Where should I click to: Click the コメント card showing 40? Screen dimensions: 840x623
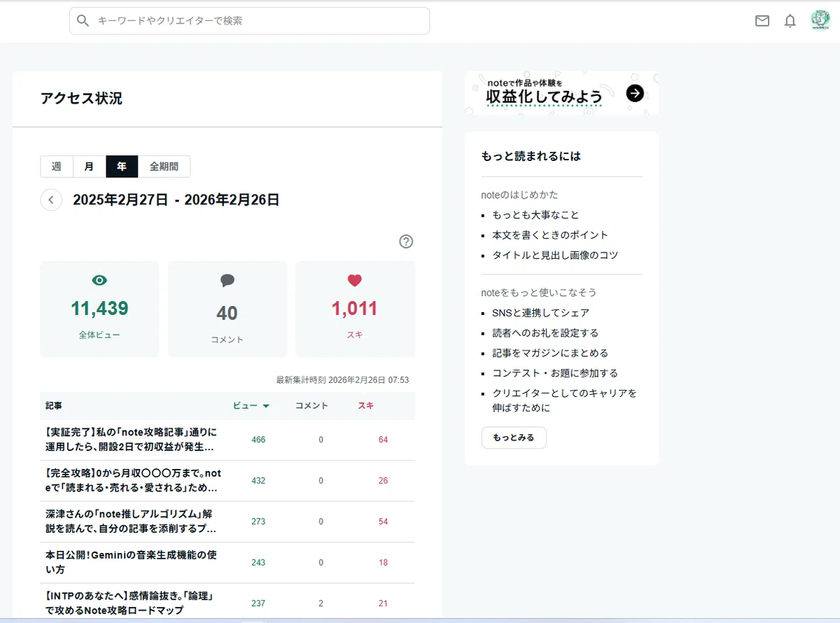pyautogui.click(x=227, y=309)
